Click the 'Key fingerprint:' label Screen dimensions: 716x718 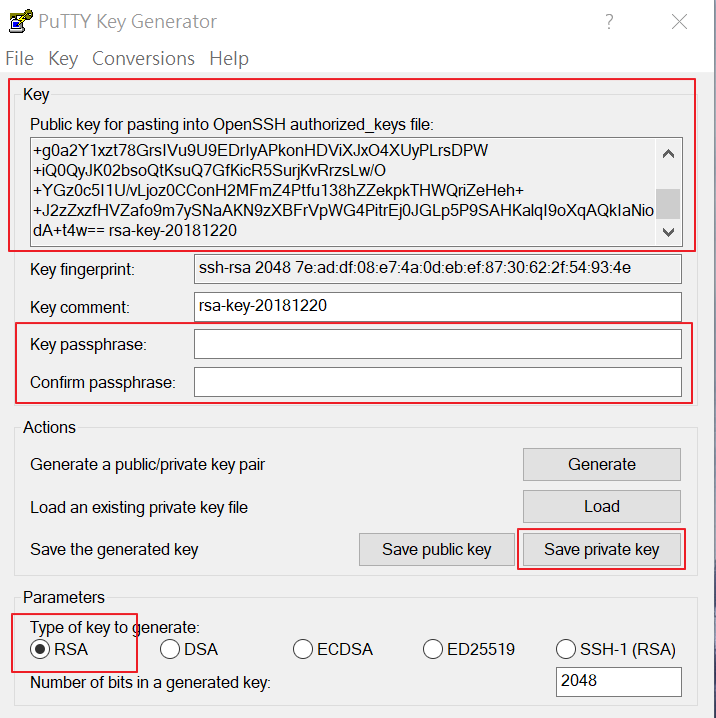pyautogui.click(x=82, y=269)
